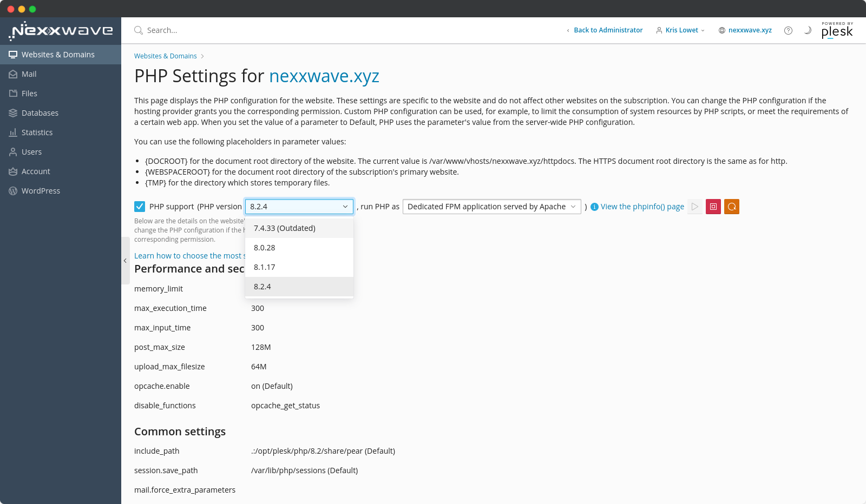
Task: Open the PHP version 8.2.4 dropdown
Action: coord(299,207)
